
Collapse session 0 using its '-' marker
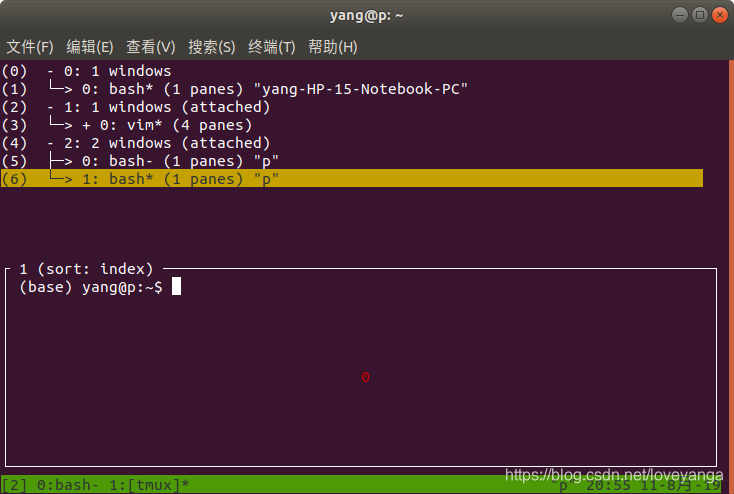tap(51, 72)
